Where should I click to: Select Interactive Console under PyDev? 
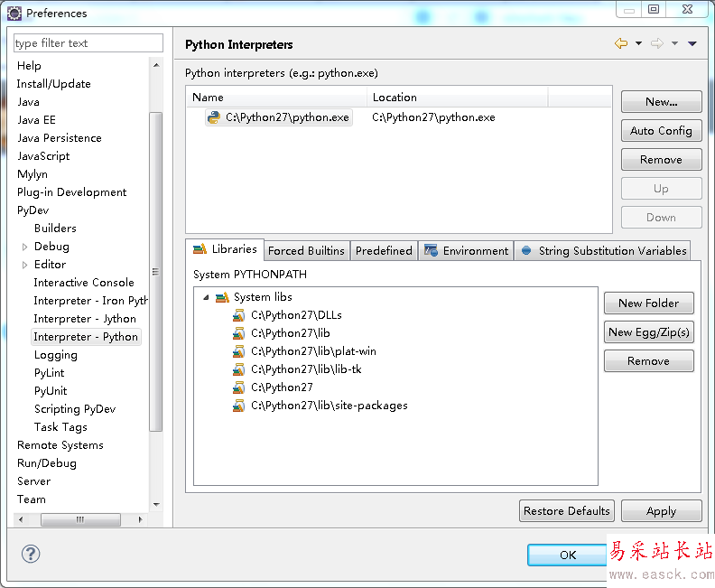click(x=84, y=283)
